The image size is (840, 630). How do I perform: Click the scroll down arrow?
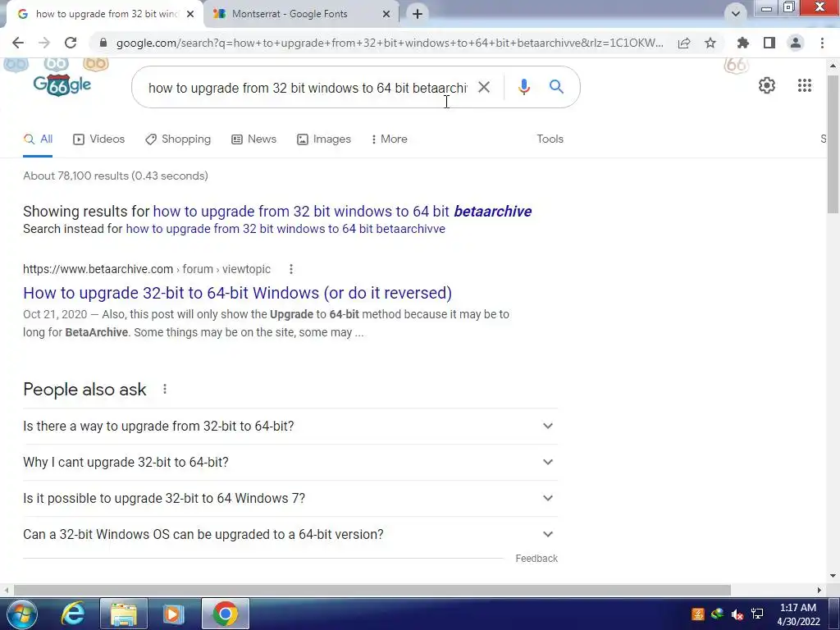pyautogui.click(x=833, y=577)
